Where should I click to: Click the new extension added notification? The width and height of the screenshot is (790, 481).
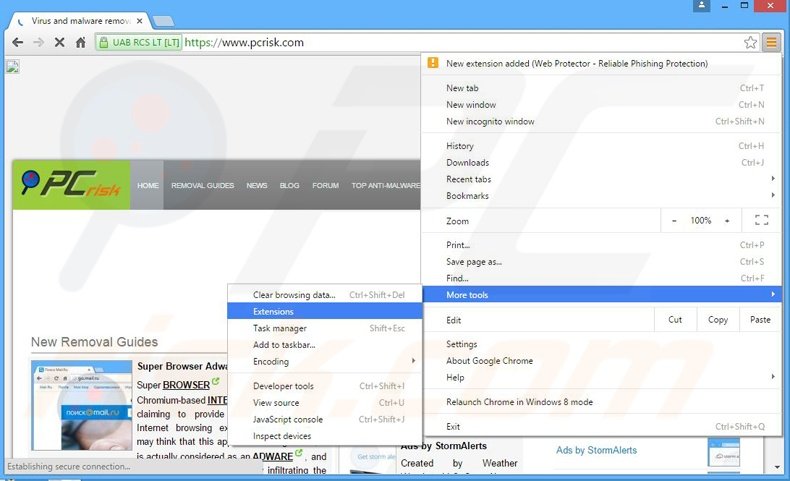601,63
